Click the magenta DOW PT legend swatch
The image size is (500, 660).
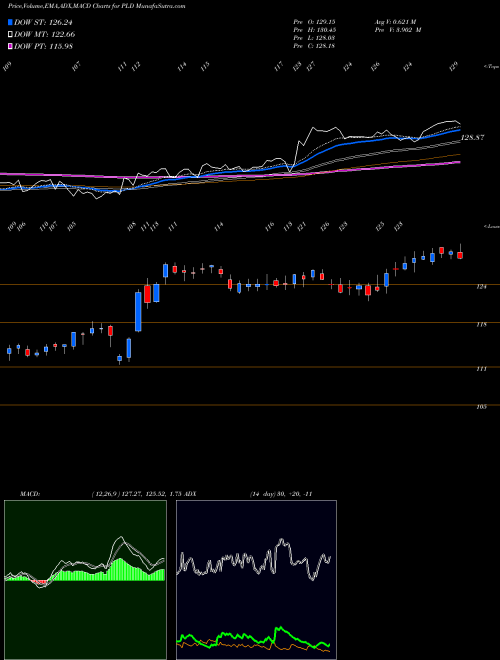10,46
